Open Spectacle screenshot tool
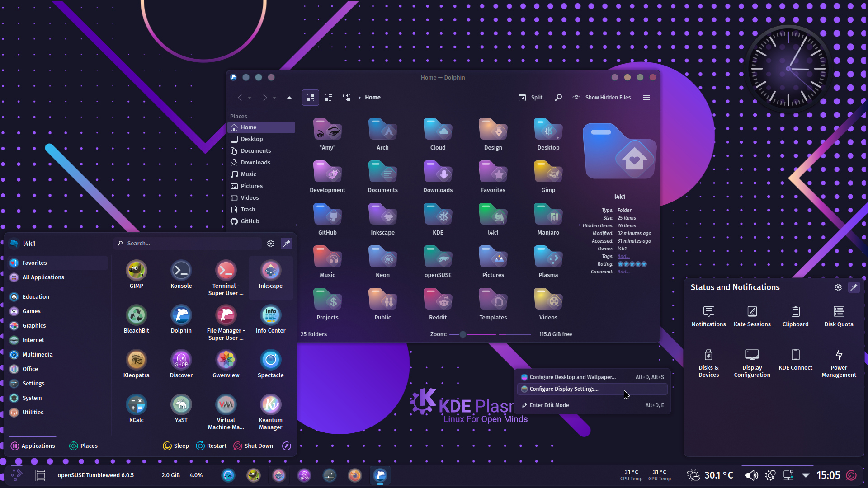Image resolution: width=868 pixels, height=488 pixels. (271, 364)
